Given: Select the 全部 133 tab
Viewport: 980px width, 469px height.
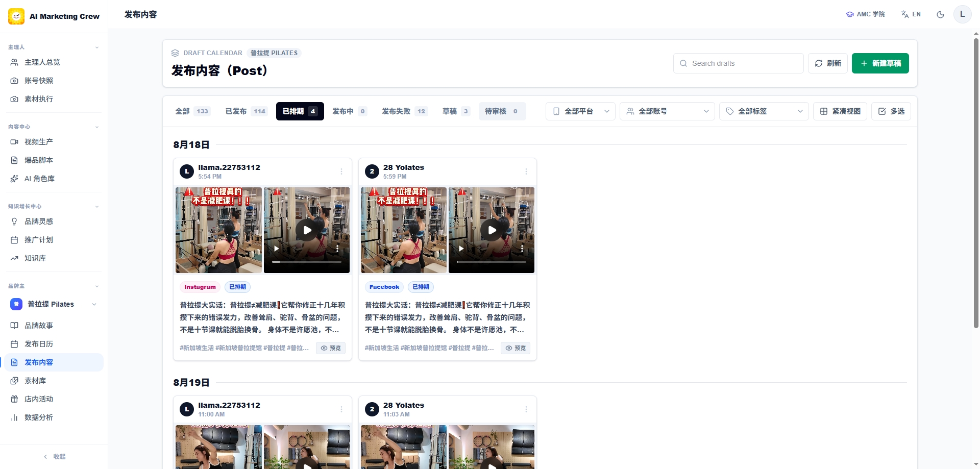Looking at the screenshot, I should tap(192, 111).
